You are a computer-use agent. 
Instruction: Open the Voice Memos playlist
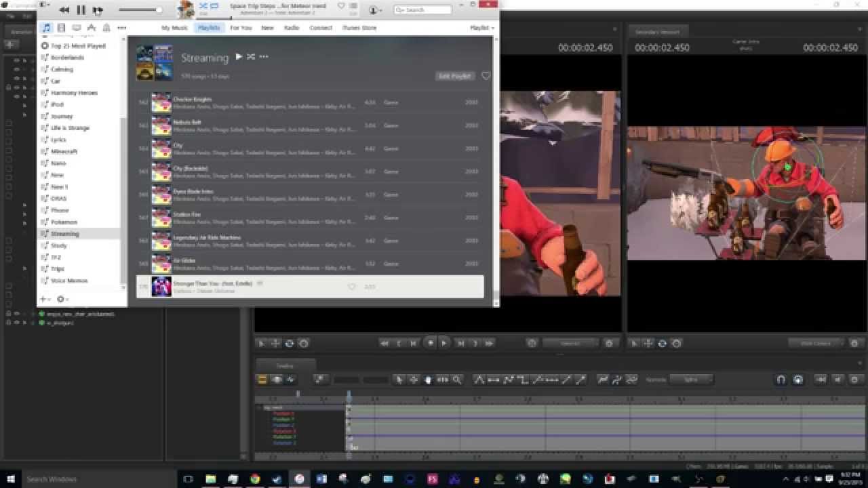69,281
